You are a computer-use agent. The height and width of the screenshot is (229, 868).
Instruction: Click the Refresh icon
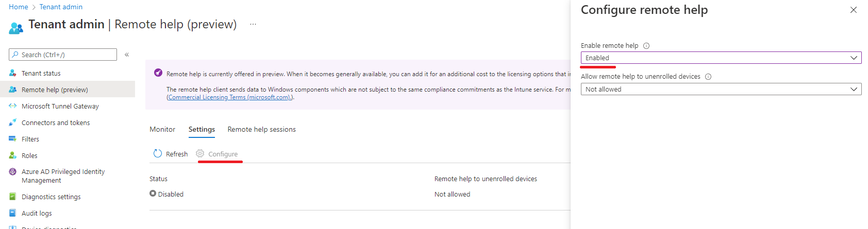pos(158,154)
